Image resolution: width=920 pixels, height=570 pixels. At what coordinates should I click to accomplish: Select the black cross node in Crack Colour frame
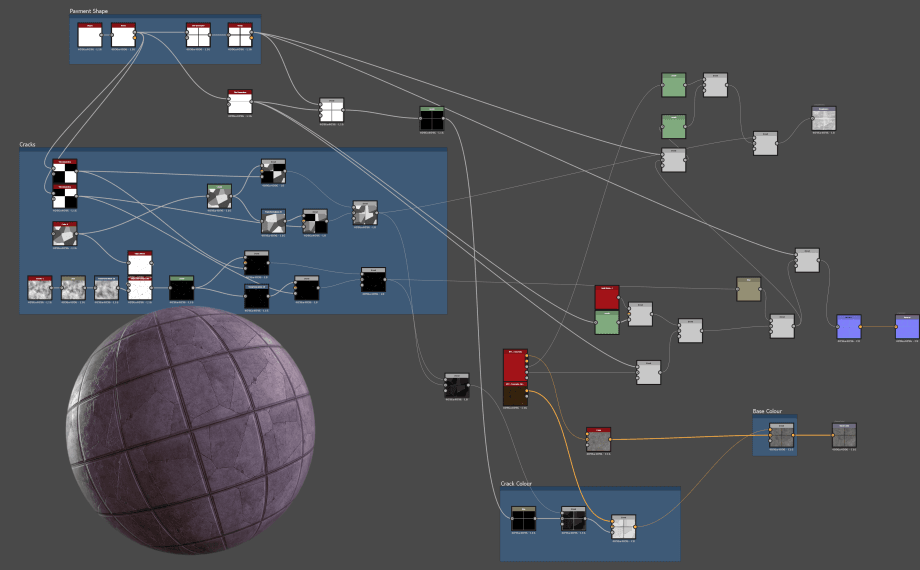[x=523, y=518]
